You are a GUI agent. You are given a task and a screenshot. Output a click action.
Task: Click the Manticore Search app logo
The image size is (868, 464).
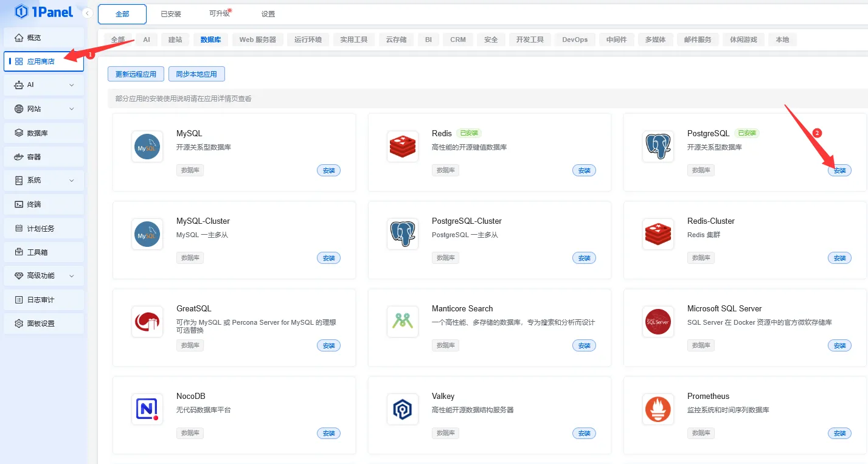coord(403,322)
